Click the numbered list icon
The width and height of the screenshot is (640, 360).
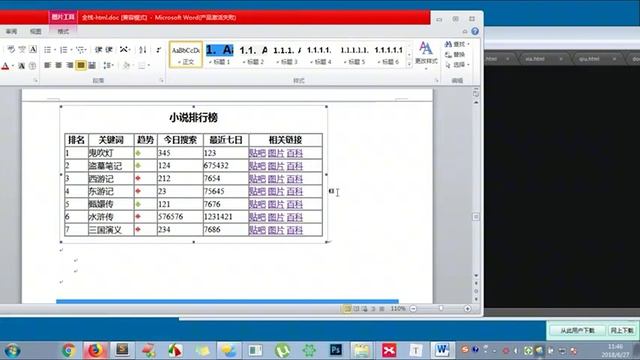63,50
